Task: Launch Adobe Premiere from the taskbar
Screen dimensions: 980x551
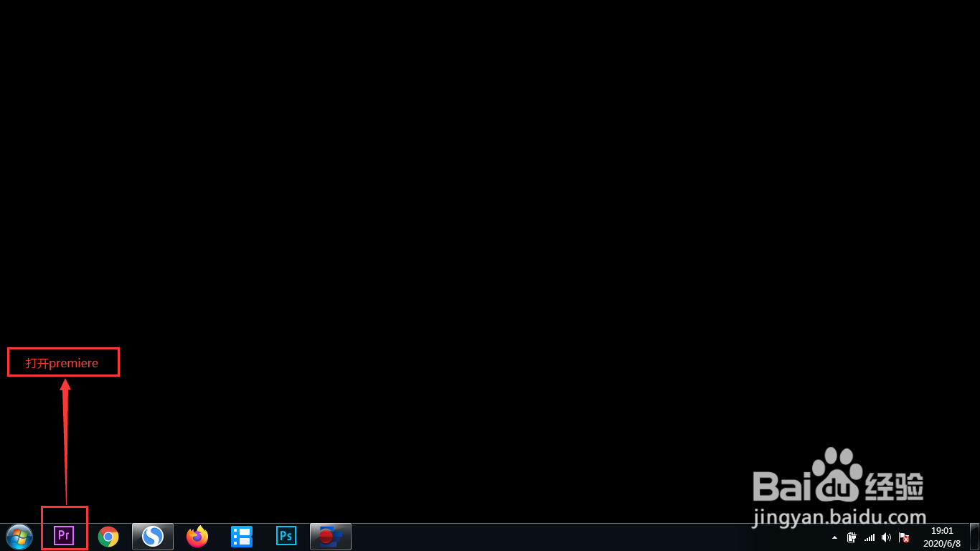Action: pos(64,535)
